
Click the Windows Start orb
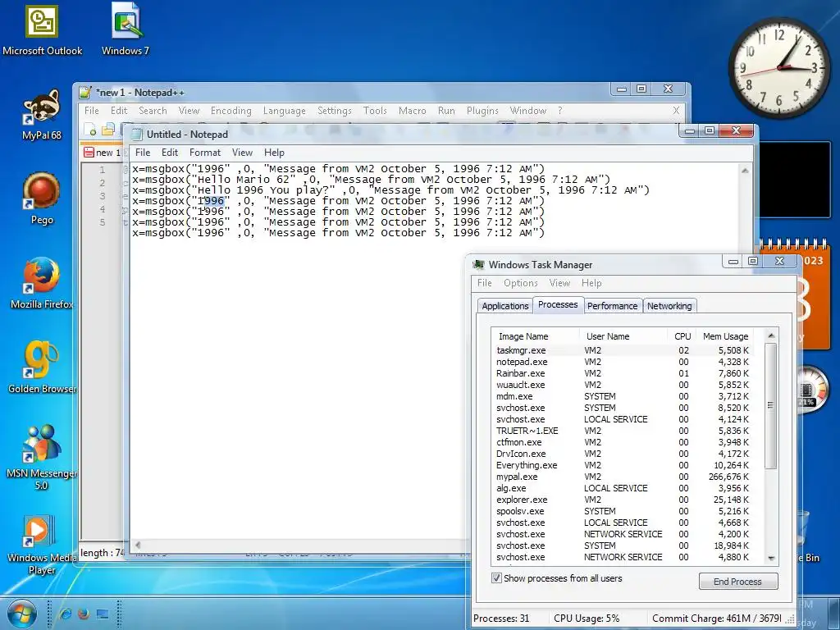(x=22, y=614)
